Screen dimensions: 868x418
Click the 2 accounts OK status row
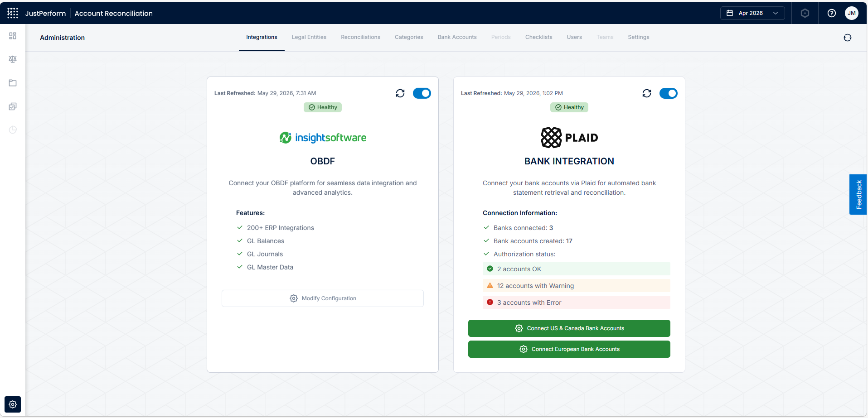tap(577, 269)
